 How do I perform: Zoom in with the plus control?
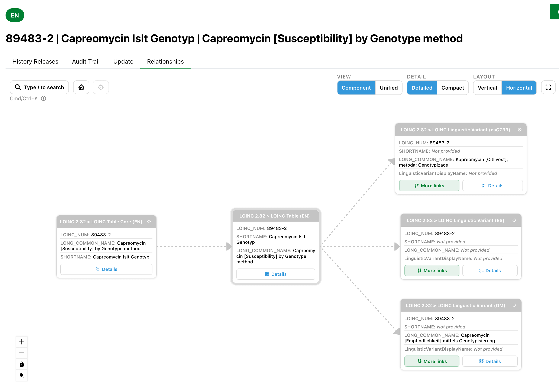pyautogui.click(x=22, y=342)
